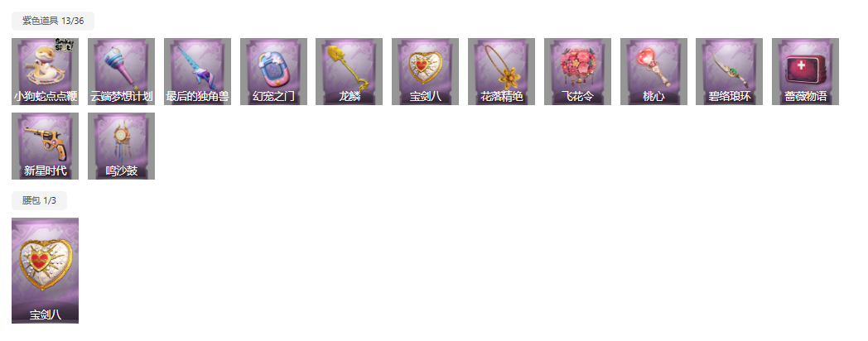The width and height of the screenshot is (868, 341).
Task: Click the 桃心 heart wand item
Action: pyautogui.click(x=653, y=71)
